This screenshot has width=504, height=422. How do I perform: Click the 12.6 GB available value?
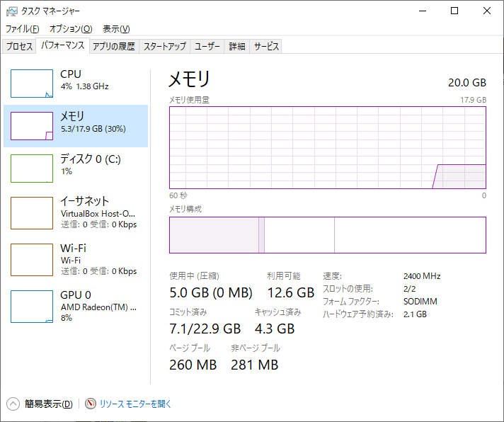click(291, 293)
